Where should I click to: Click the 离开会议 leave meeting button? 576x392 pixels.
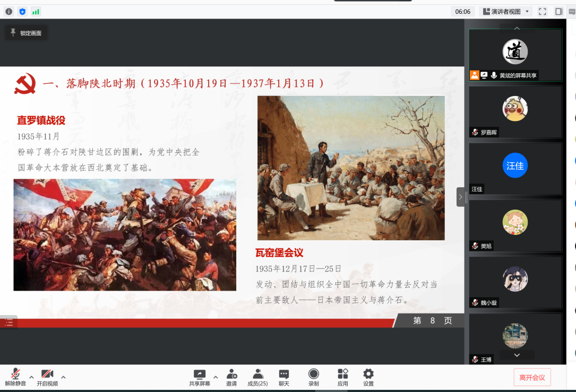coord(532,377)
